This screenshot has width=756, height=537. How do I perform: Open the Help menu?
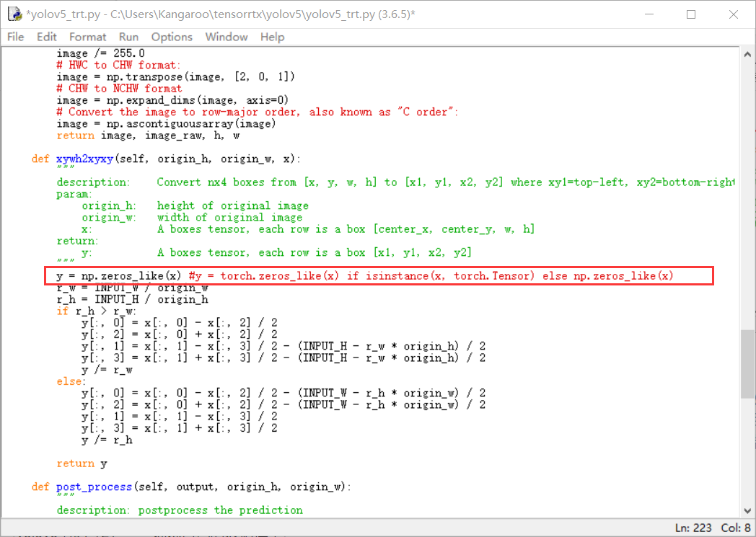[x=273, y=37]
